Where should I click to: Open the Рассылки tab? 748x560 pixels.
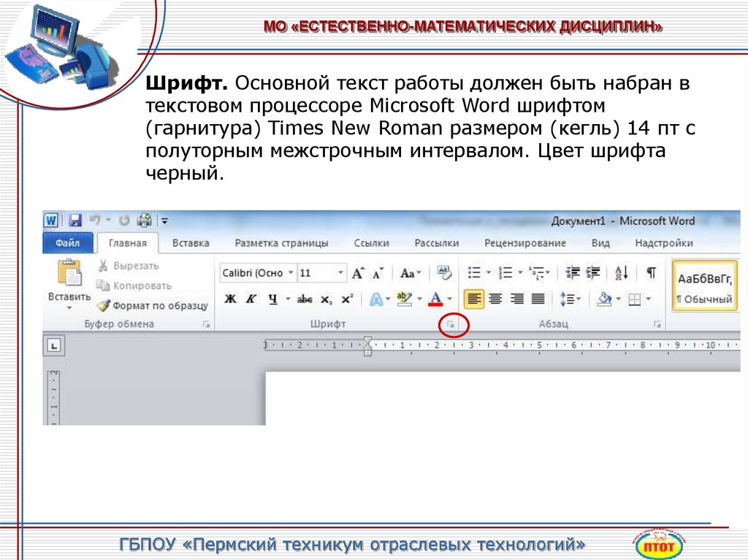click(437, 243)
